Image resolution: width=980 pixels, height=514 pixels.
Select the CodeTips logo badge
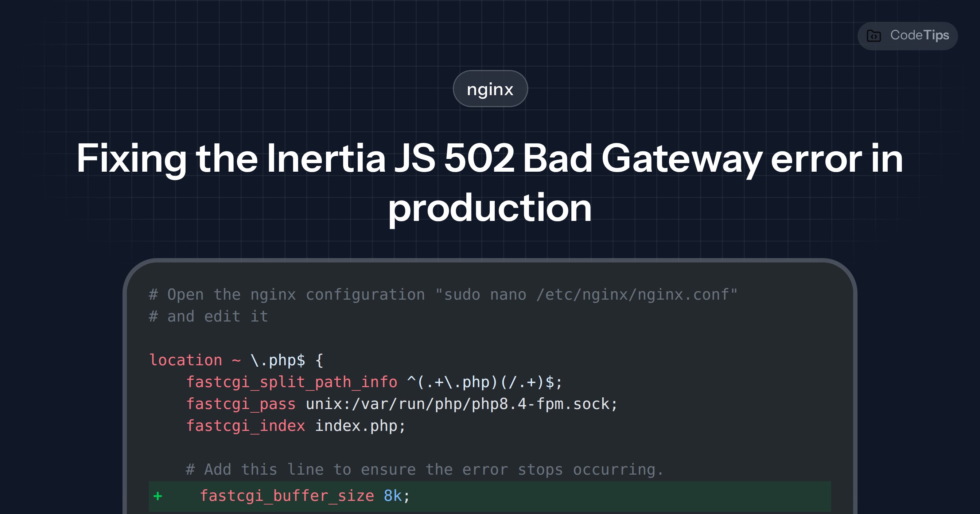click(907, 36)
